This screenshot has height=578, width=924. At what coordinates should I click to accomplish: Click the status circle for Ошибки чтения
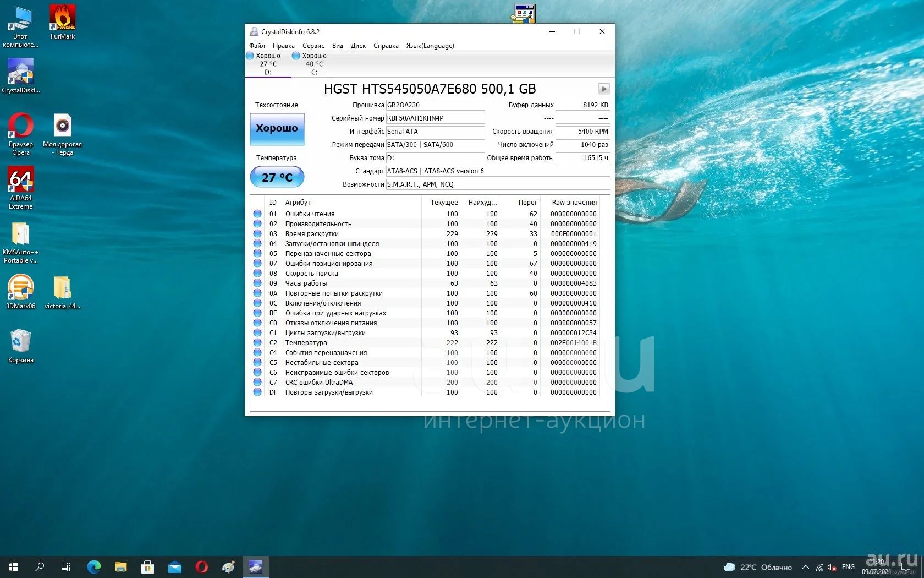click(257, 214)
